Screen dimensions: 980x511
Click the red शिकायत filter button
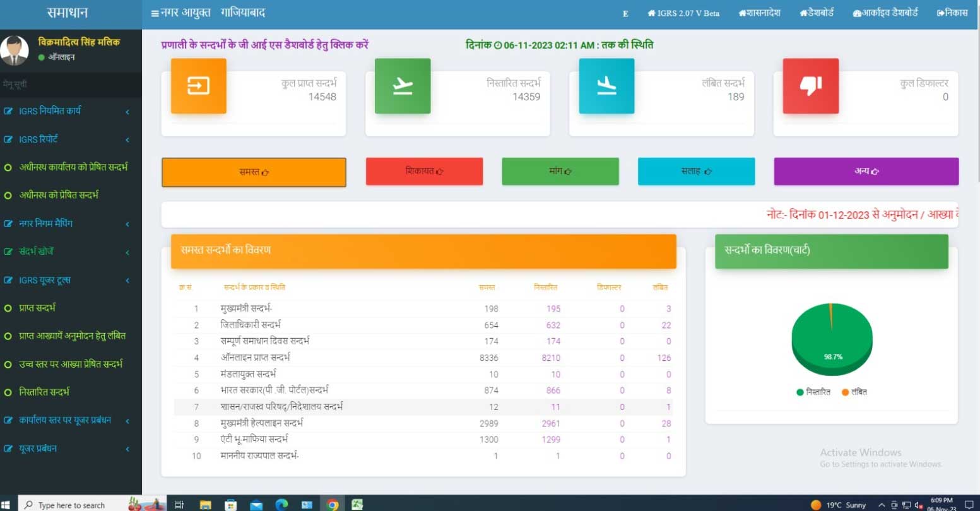click(424, 172)
